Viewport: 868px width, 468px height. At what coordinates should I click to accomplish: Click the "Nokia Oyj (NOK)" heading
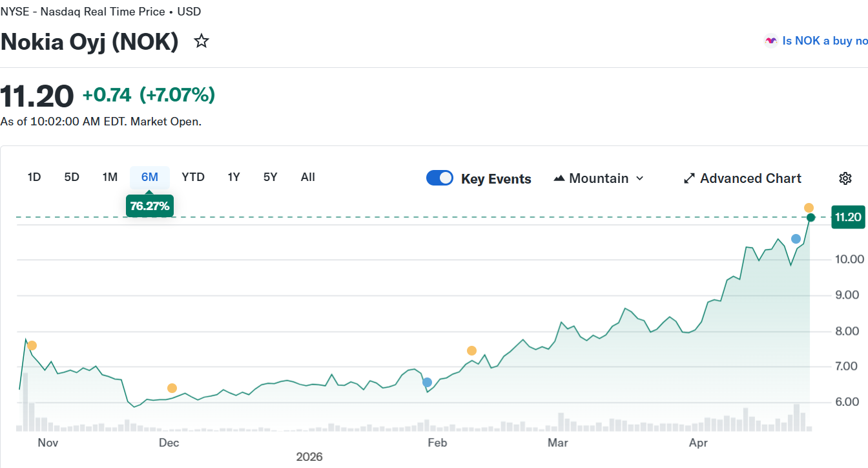point(90,42)
